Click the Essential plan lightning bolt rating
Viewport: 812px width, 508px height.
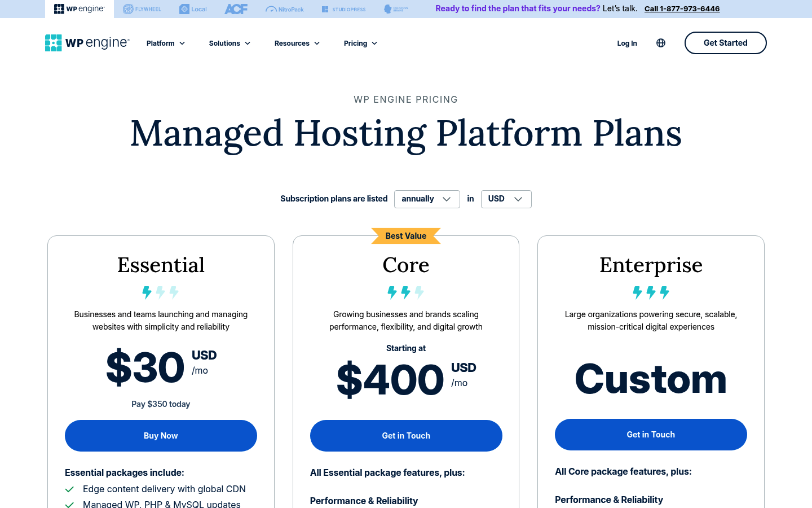pyautogui.click(x=161, y=292)
